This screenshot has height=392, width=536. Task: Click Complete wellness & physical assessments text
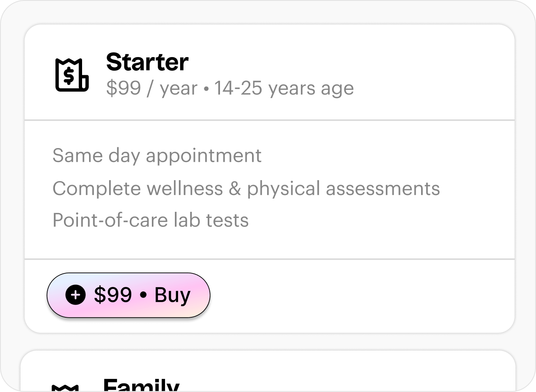point(246,188)
